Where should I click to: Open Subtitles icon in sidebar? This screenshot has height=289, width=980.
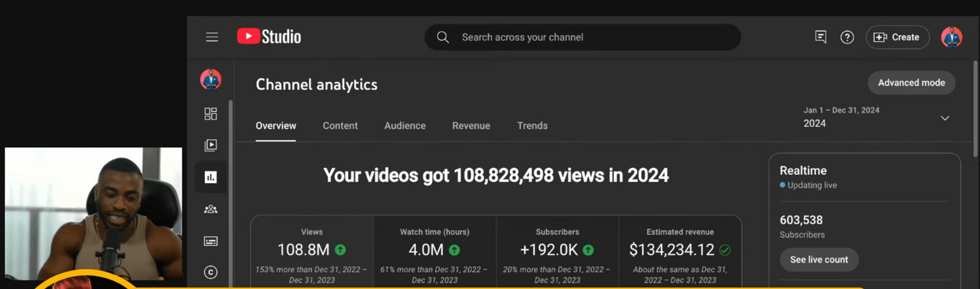click(x=211, y=241)
